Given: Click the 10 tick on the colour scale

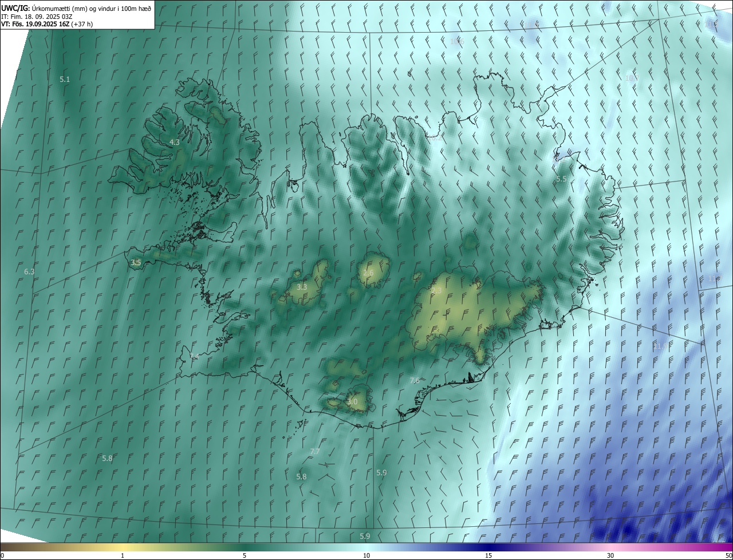Looking at the screenshot, I should [x=366, y=555].
